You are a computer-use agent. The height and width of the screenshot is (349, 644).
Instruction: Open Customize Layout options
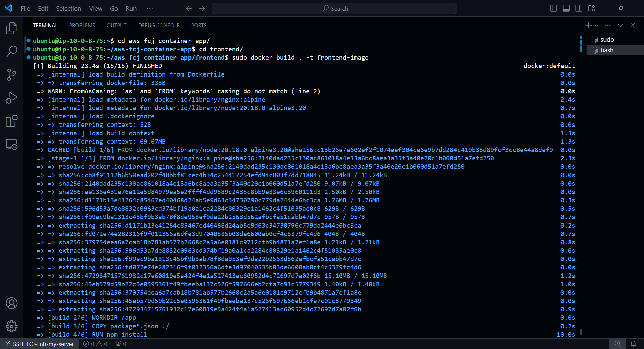coord(591,8)
